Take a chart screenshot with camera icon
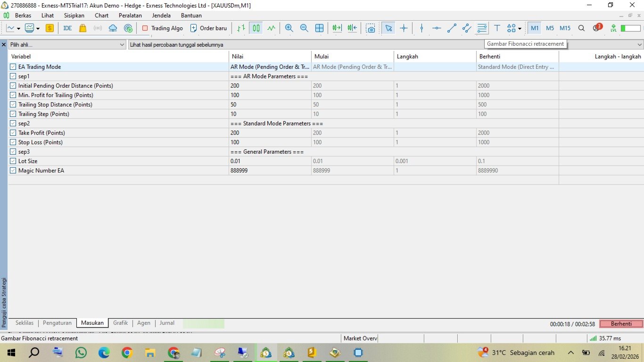Screen dimensions: 644x362 point(371,28)
